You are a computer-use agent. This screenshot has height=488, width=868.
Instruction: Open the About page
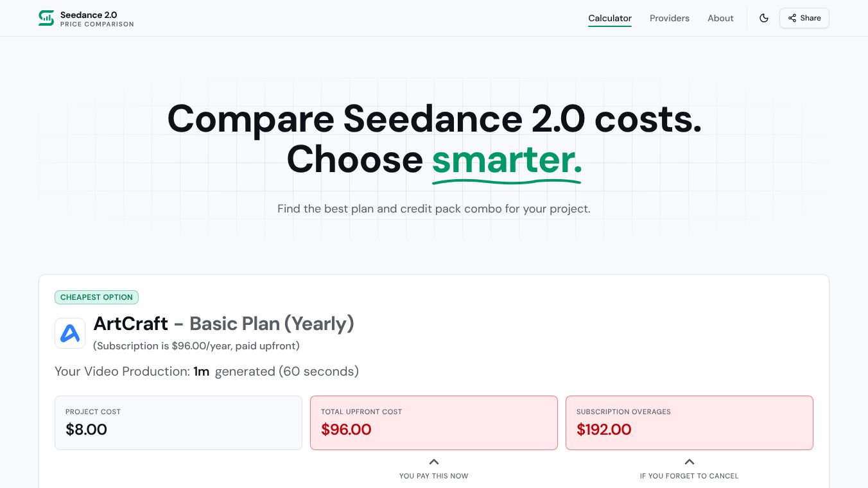pyautogui.click(x=720, y=18)
